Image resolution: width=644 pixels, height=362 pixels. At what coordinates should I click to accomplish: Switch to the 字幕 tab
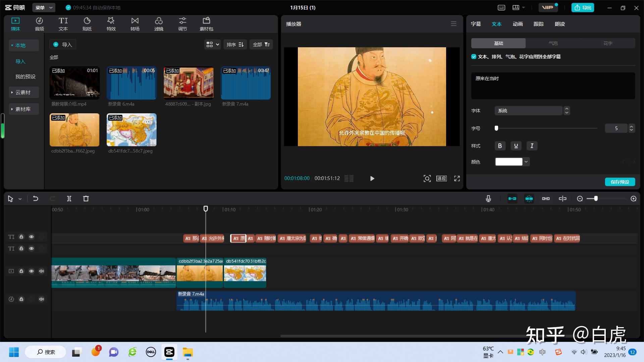(x=476, y=24)
